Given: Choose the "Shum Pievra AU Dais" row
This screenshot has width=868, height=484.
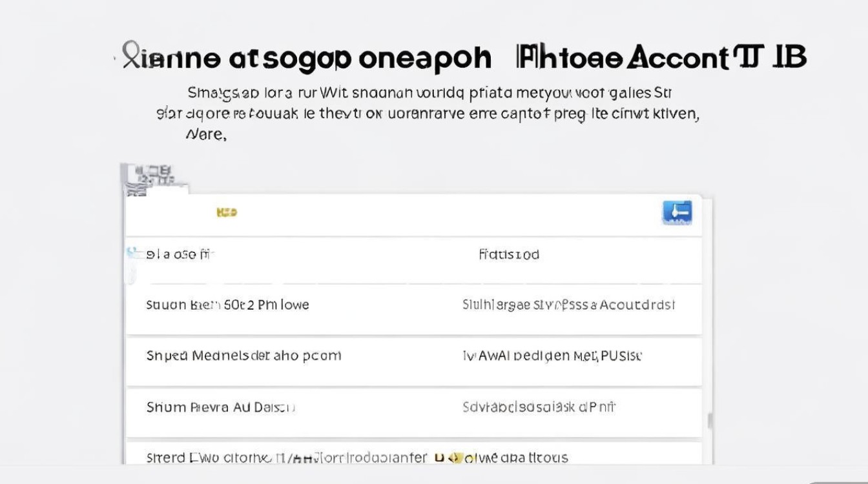Looking at the screenshot, I should click(x=221, y=407).
